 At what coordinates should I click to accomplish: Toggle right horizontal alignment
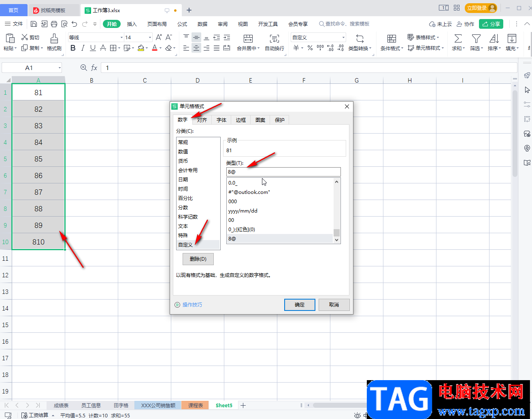click(206, 48)
